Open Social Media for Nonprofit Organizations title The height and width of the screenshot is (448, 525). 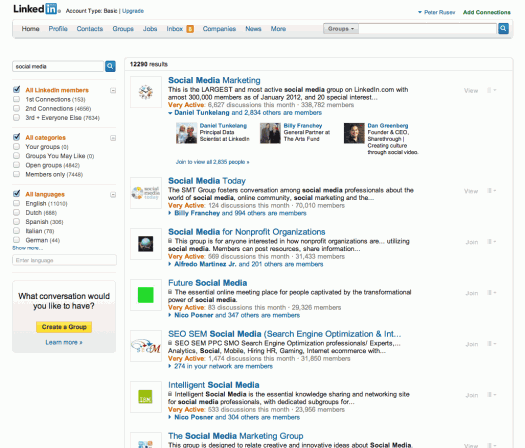pyautogui.click(x=246, y=232)
